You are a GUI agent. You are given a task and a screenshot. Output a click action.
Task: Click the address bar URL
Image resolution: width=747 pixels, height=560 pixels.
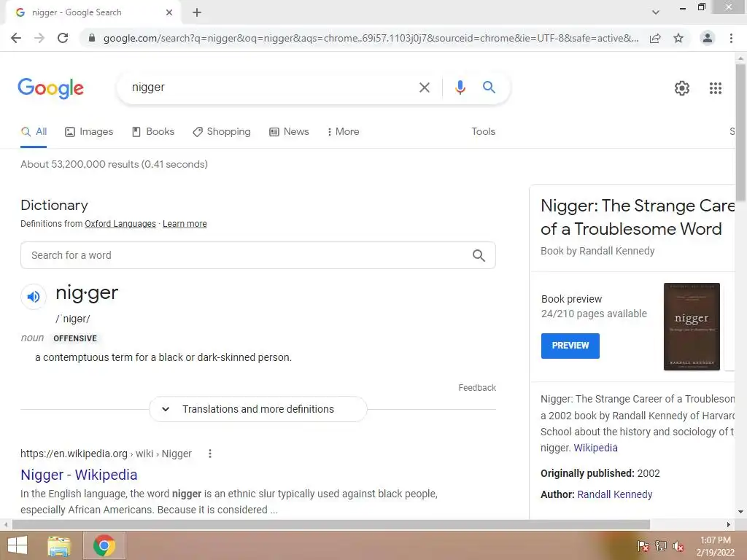tap(371, 38)
